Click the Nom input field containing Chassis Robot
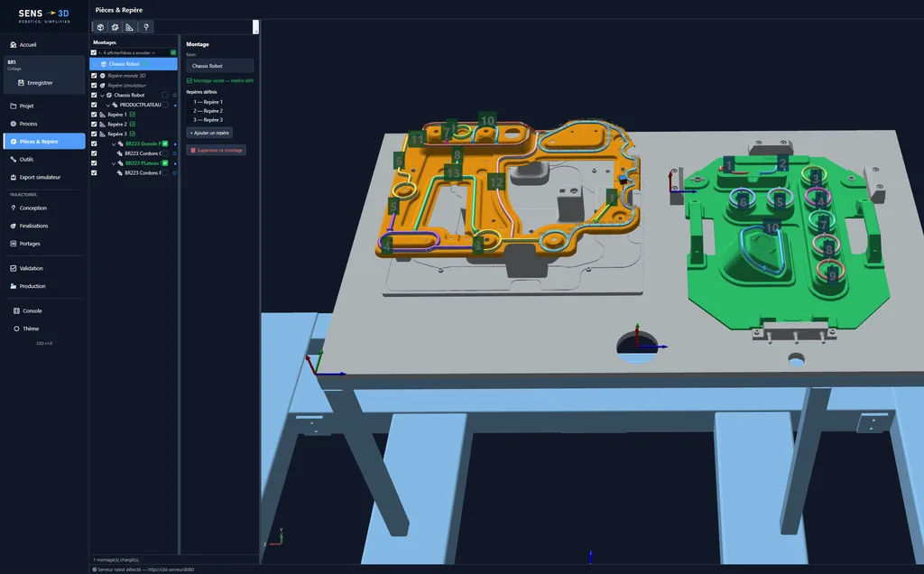Viewport: 924px width, 574px height. (x=220, y=66)
